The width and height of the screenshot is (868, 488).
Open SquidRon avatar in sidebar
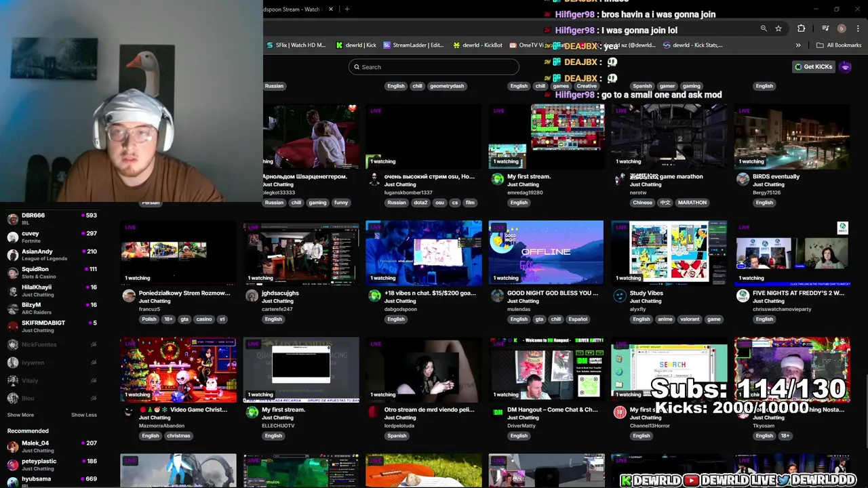[12, 272]
